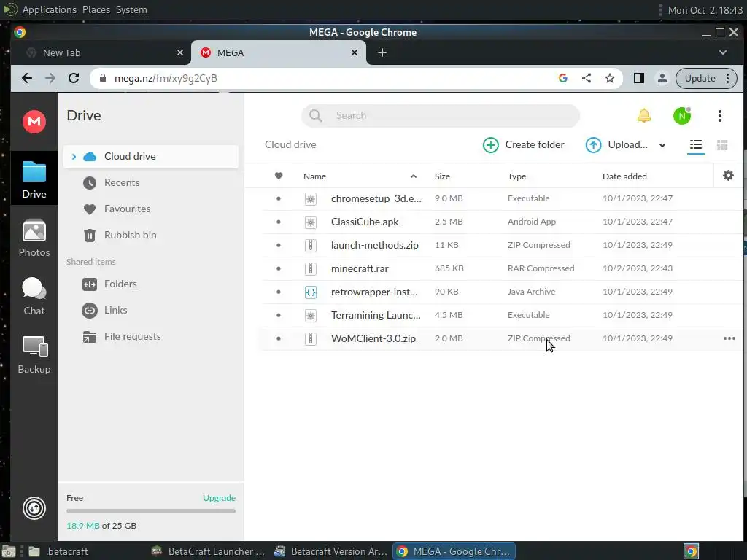Toggle favourite dot for Terramining Launcher

pyautogui.click(x=279, y=315)
